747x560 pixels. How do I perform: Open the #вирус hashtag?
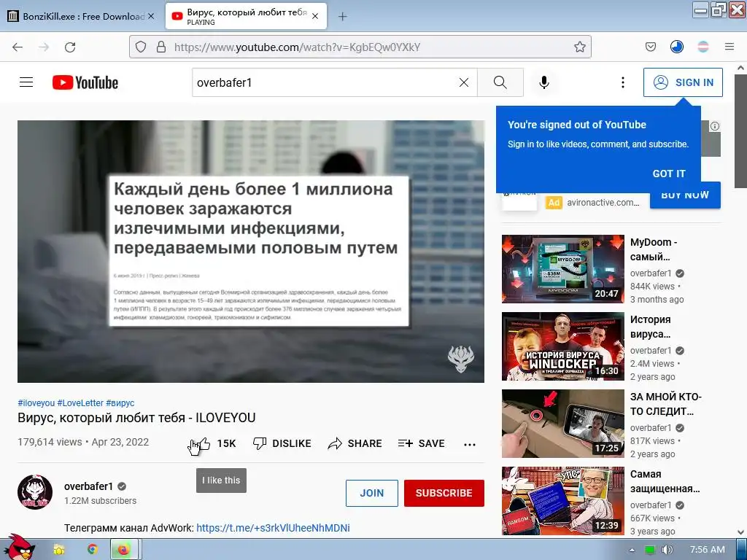tap(120, 402)
